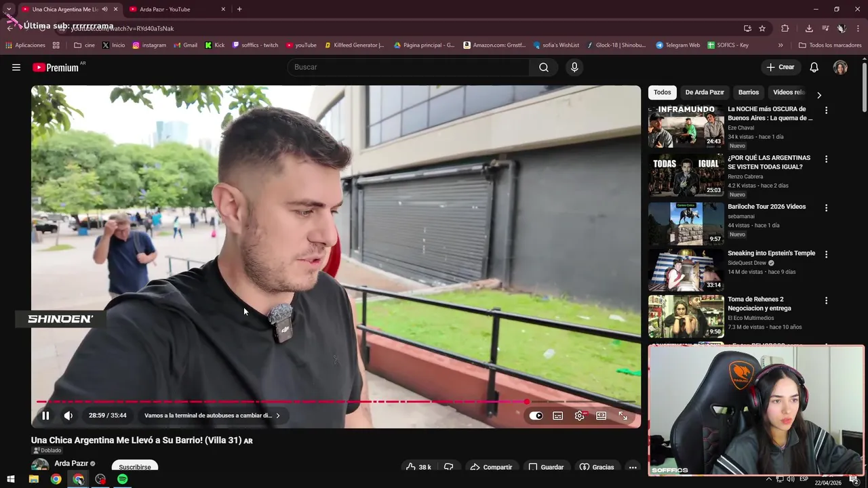Open options menu for '¿POR QUÉ LAS ARGENTINAS'
Viewport: 868px width, 488px height.
coord(826,159)
